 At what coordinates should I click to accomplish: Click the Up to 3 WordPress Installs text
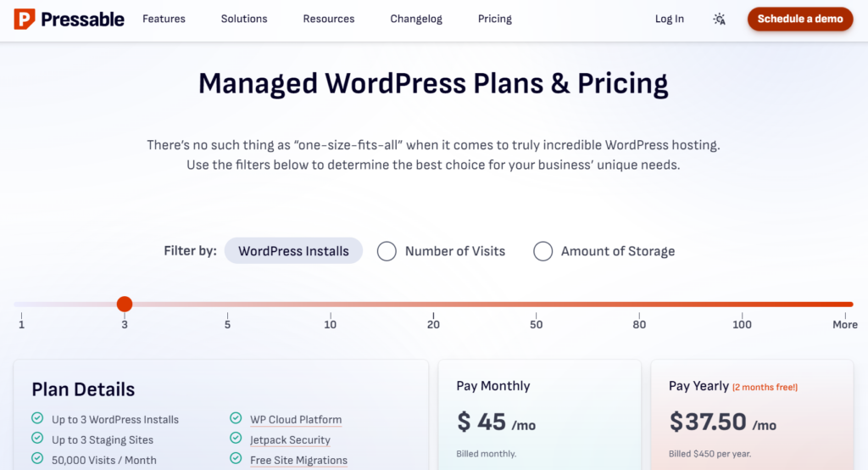(x=115, y=420)
